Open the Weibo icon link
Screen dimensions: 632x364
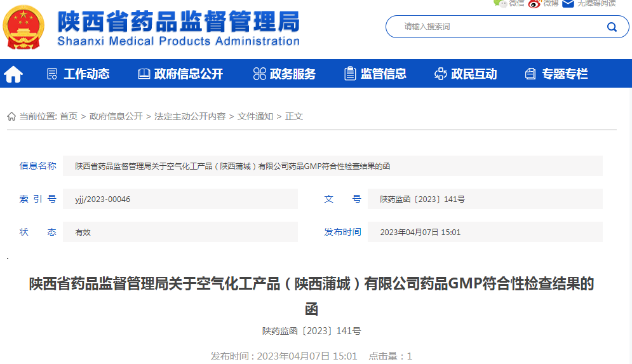(534, 4)
